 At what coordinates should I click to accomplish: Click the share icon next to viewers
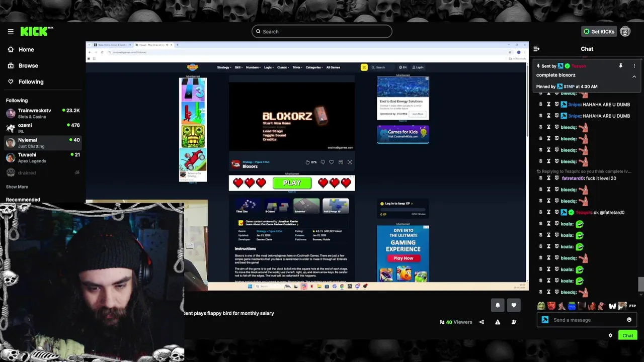coord(481,322)
